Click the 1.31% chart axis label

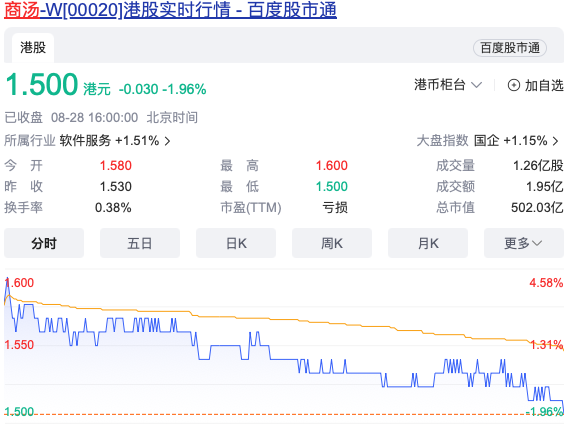[x=546, y=344]
